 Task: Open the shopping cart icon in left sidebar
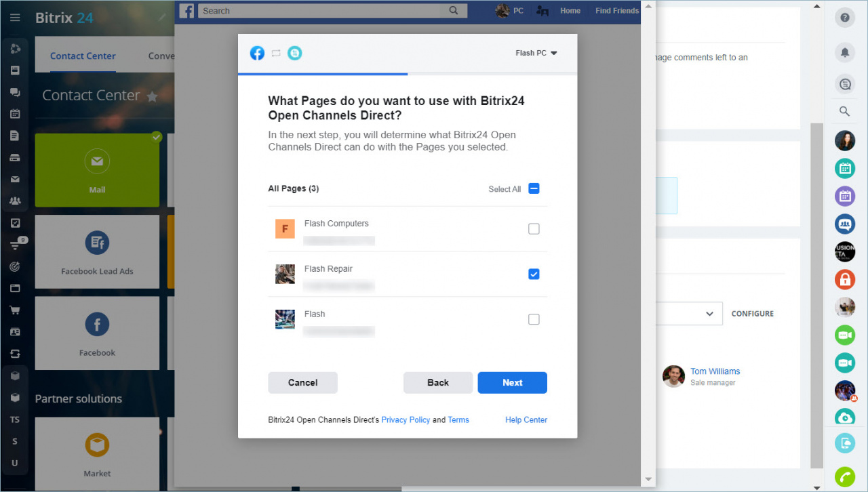(x=15, y=310)
